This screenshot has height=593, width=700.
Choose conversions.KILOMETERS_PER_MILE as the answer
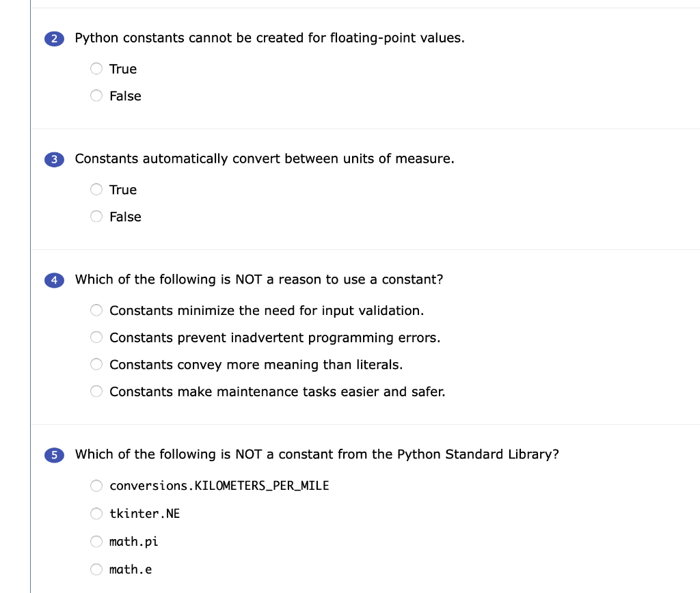(x=96, y=486)
